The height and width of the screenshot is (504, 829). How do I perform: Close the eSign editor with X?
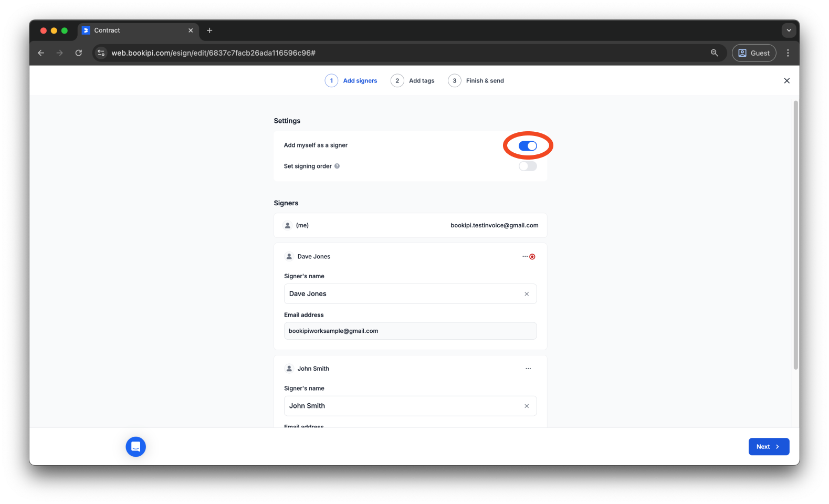pyautogui.click(x=786, y=81)
